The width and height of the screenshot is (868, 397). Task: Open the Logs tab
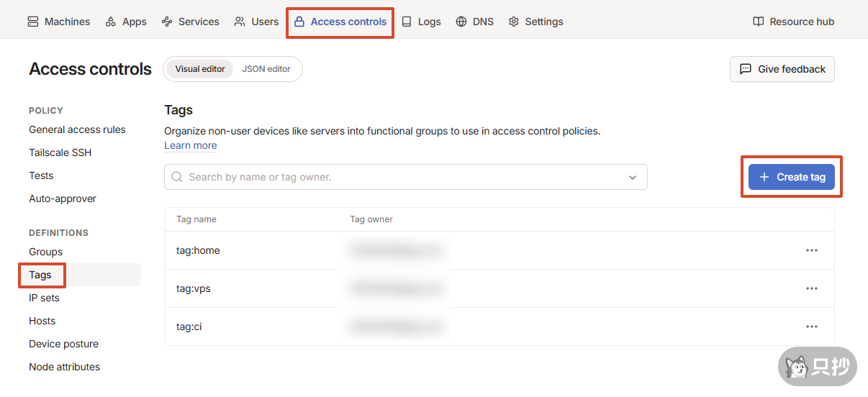421,22
